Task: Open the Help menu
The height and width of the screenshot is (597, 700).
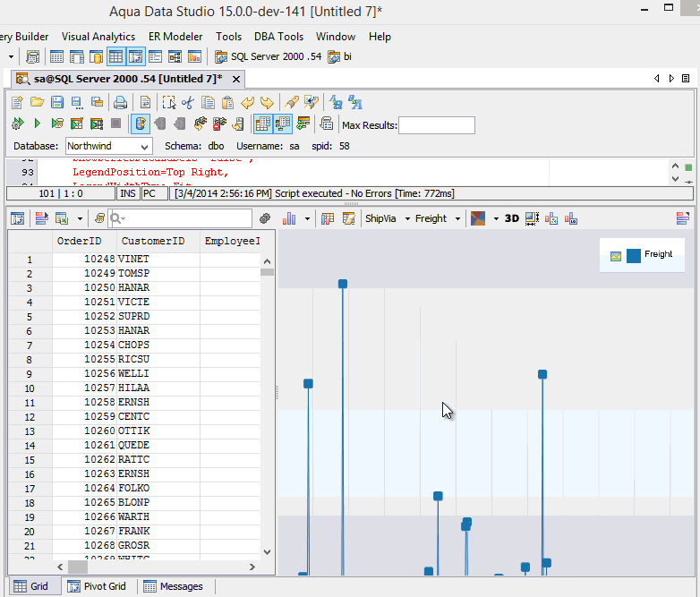Action: pos(380,37)
